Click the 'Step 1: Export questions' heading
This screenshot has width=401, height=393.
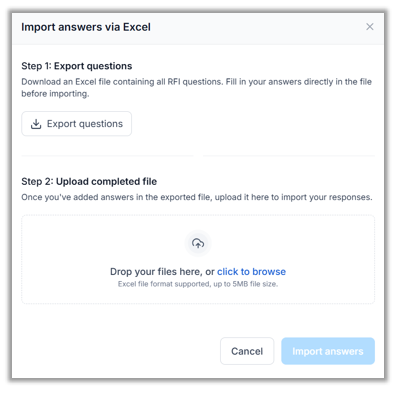tap(77, 66)
